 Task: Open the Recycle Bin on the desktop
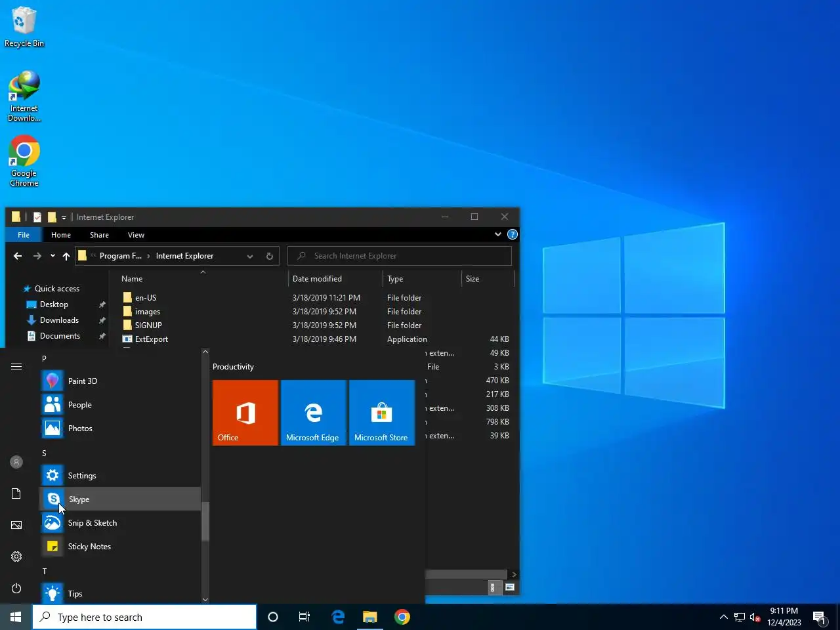tap(24, 27)
